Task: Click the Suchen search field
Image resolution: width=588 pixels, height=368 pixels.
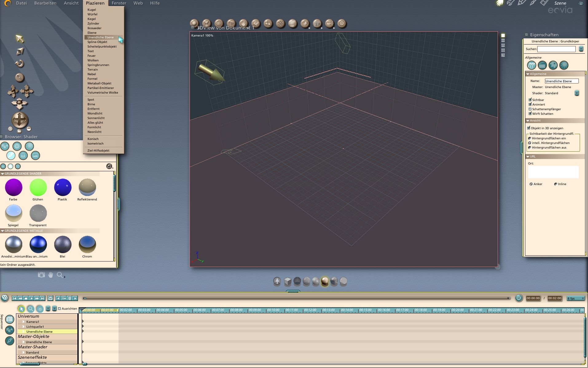Action: [x=556, y=49]
